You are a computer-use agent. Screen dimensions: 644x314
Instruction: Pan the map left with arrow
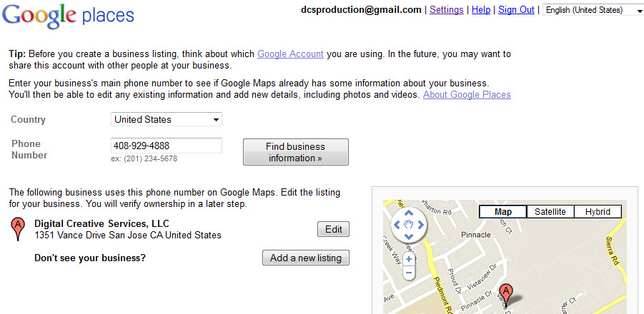pos(397,225)
